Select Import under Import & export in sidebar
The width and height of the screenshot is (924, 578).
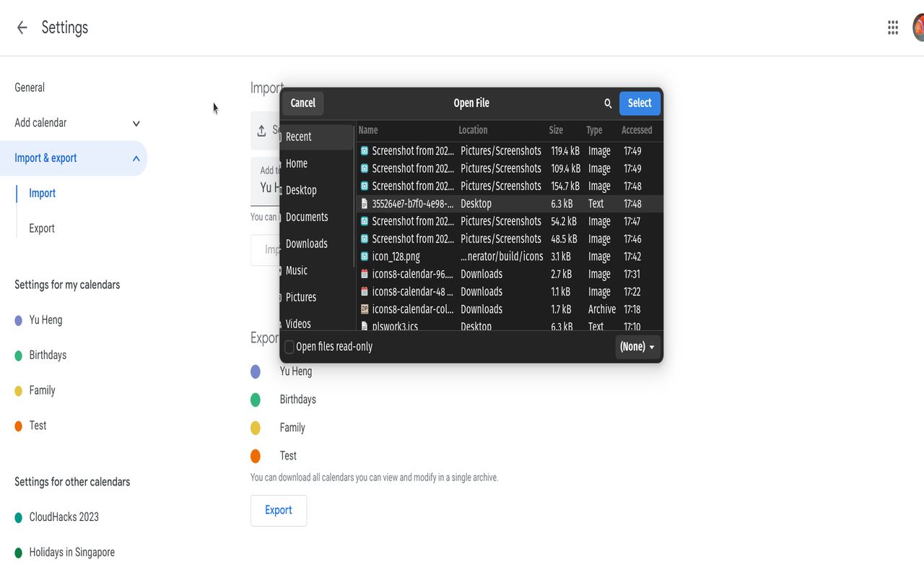42,193
